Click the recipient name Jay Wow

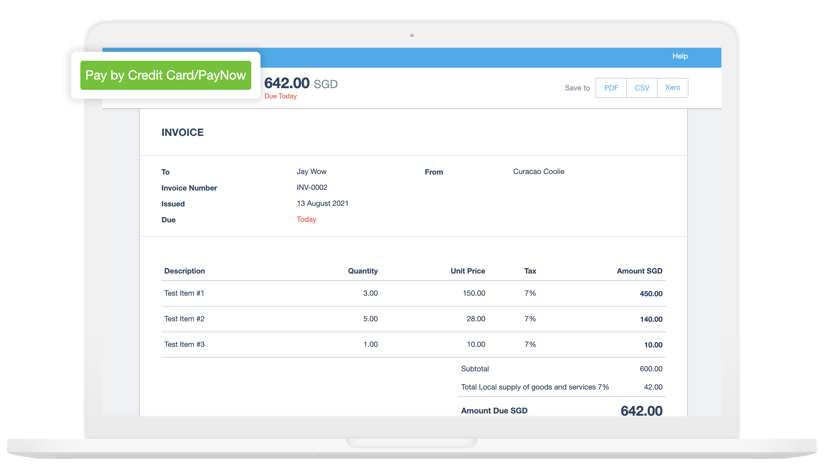pyautogui.click(x=311, y=172)
